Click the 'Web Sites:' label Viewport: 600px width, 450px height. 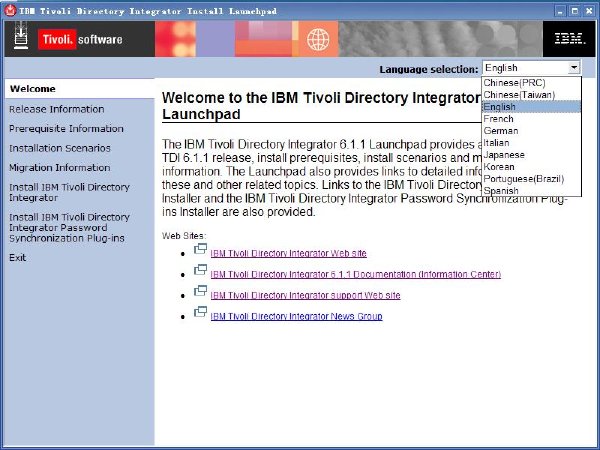click(x=184, y=236)
